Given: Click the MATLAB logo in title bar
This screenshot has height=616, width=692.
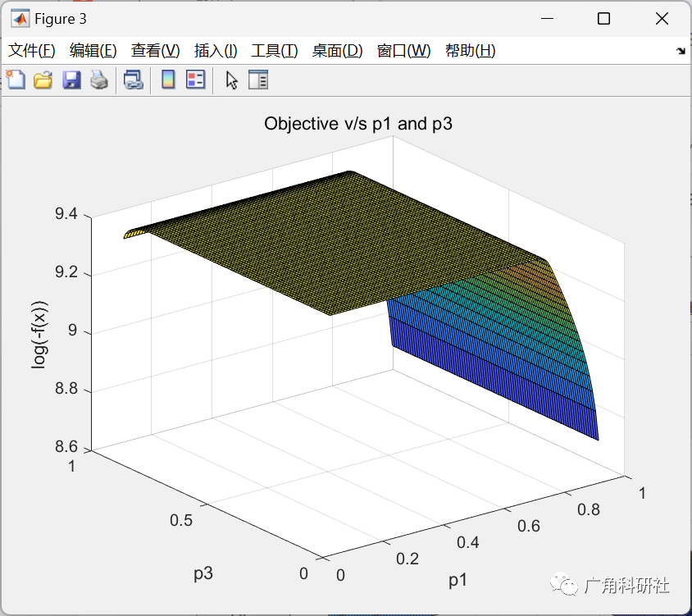Looking at the screenshot, I should 20,19.
